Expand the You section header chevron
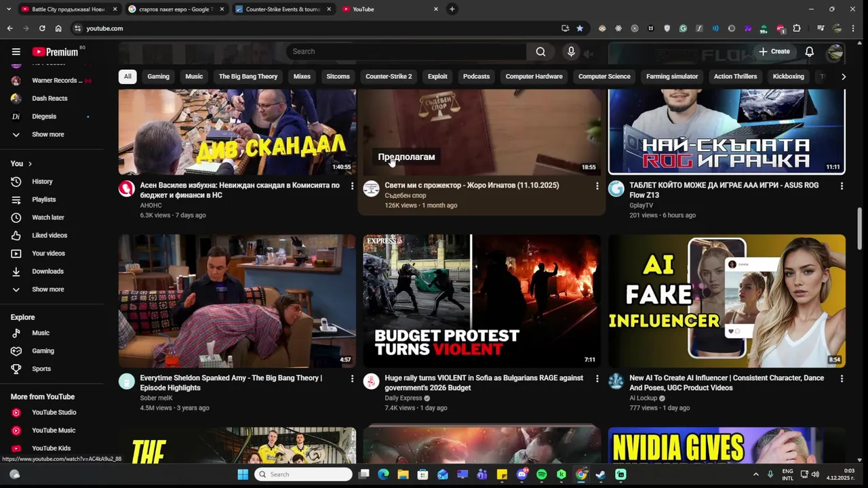 pyautogui.click(x=30, y=163)
